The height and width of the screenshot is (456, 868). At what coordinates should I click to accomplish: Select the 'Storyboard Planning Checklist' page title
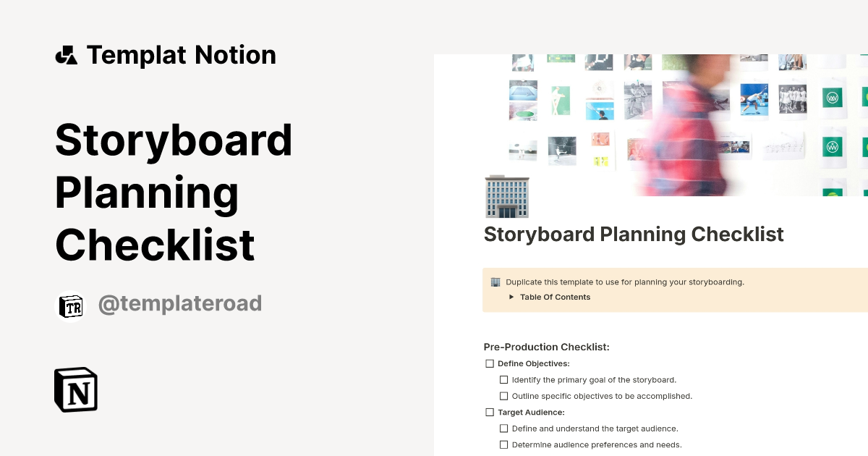pyautogui.click(x=634, y=234)
